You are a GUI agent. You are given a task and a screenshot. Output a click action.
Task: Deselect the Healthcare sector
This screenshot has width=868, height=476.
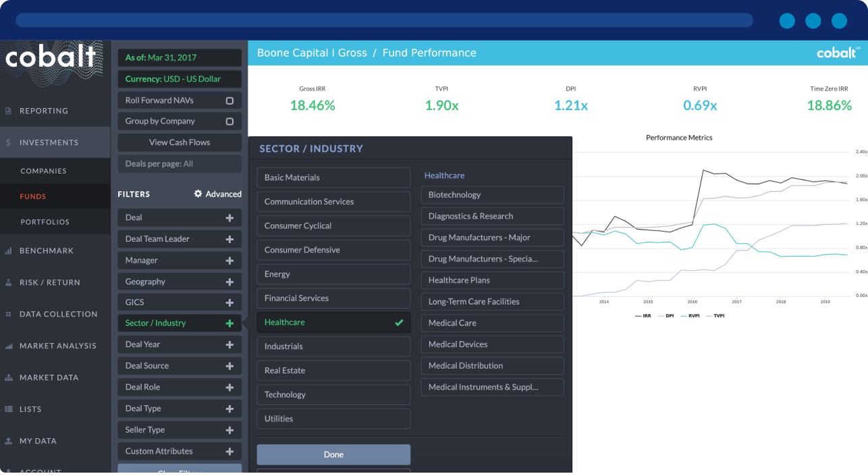[x=333, y=322]
